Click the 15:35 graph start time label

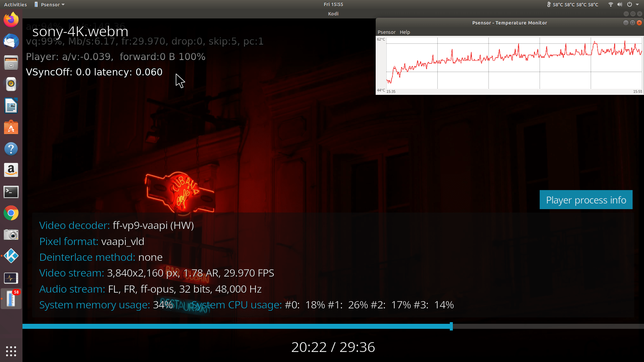pyautogui.click(x=391, y=92)
